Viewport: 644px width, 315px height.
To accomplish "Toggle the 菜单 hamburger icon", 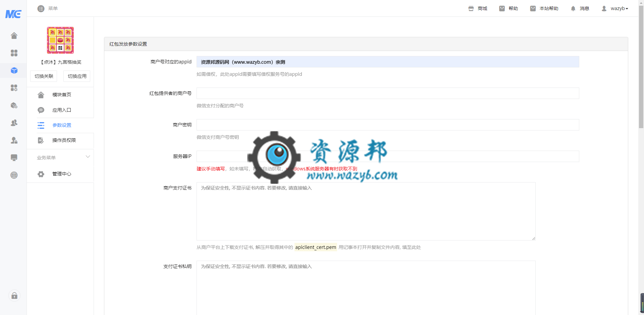I will 41,8.
